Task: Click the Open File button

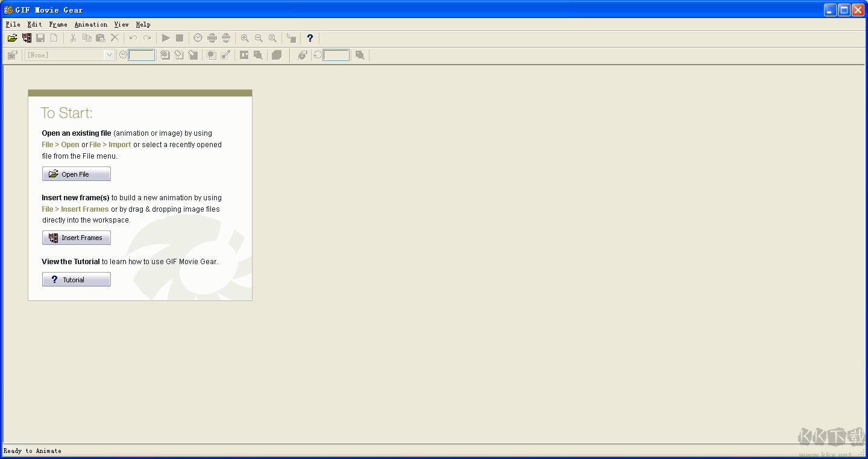Action: [x=77, y=174]
